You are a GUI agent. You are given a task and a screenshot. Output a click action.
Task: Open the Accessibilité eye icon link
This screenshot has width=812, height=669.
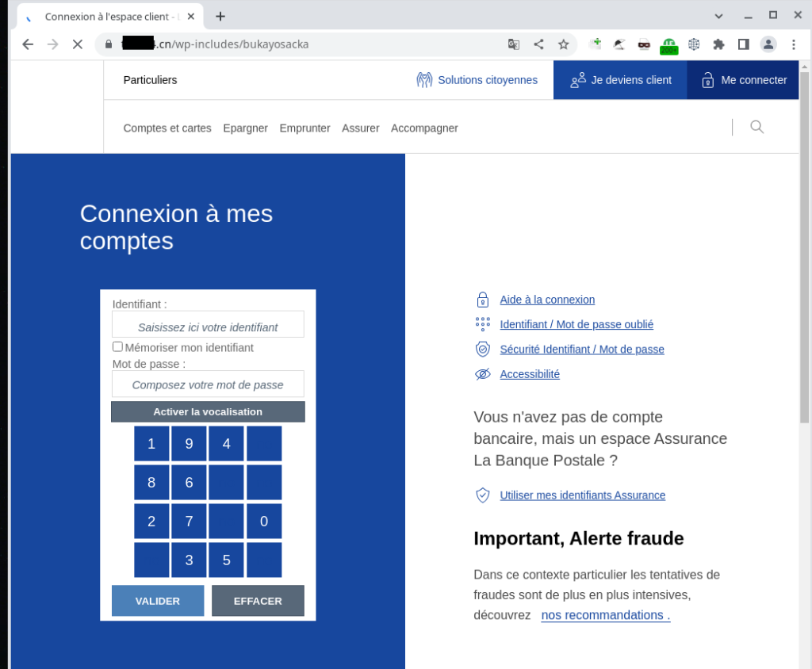482,374
